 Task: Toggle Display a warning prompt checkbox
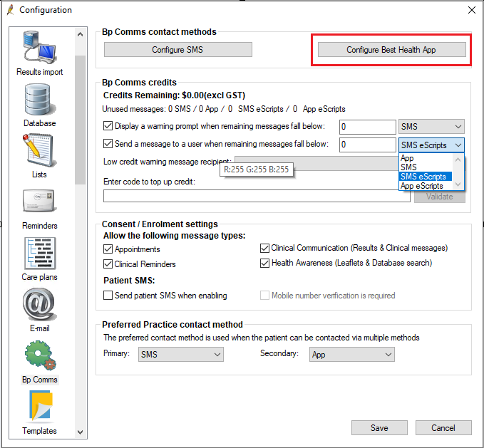point(108,126)
